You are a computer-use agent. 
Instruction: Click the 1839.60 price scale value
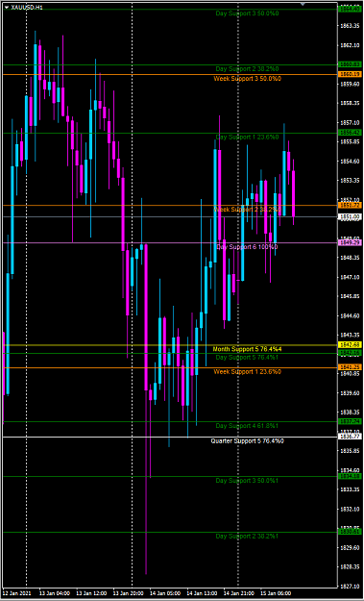click(351, 393)
